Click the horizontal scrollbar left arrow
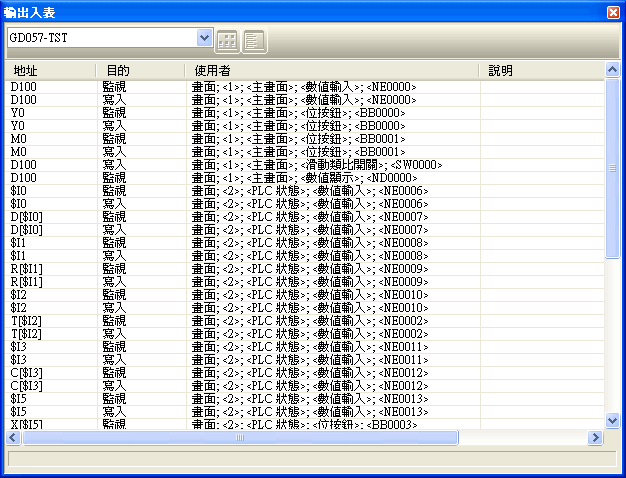Screen dimensions: 626x478 (15, 438)
